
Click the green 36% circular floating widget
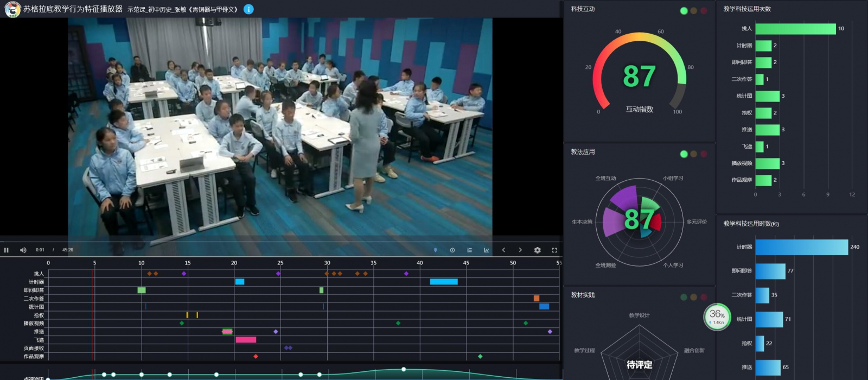coord(717,316)
